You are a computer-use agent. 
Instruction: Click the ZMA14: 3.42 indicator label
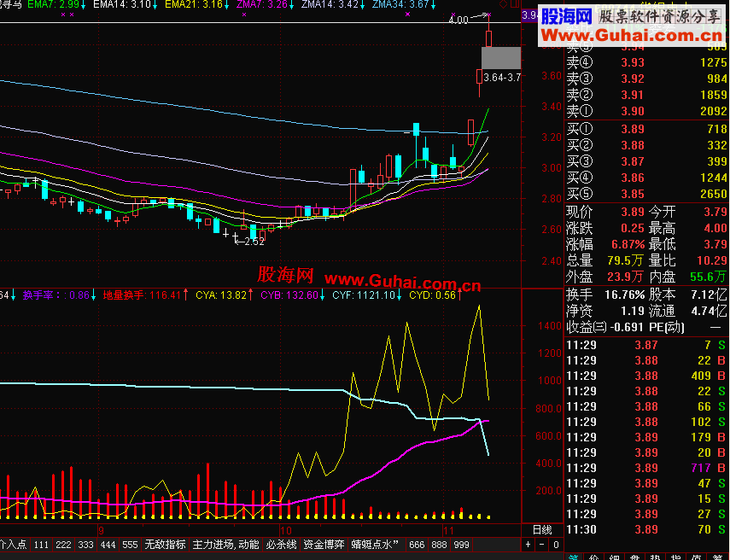(333, 4)
